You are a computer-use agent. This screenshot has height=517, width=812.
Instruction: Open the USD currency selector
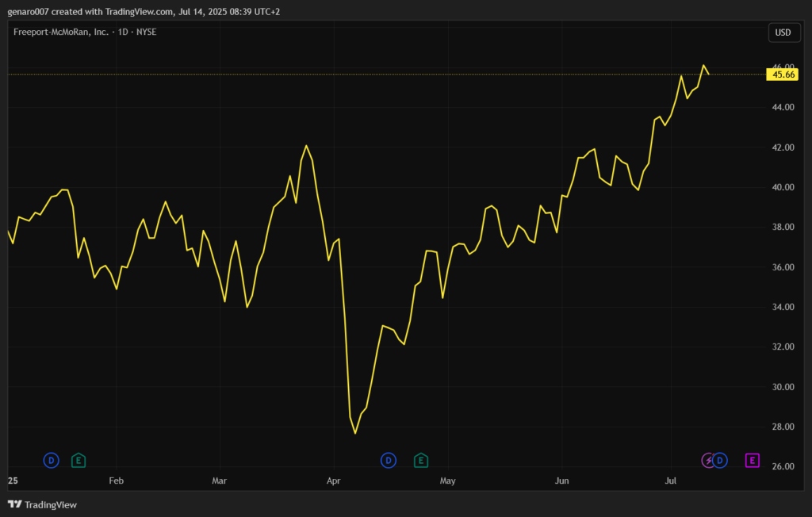pos(783,33)
